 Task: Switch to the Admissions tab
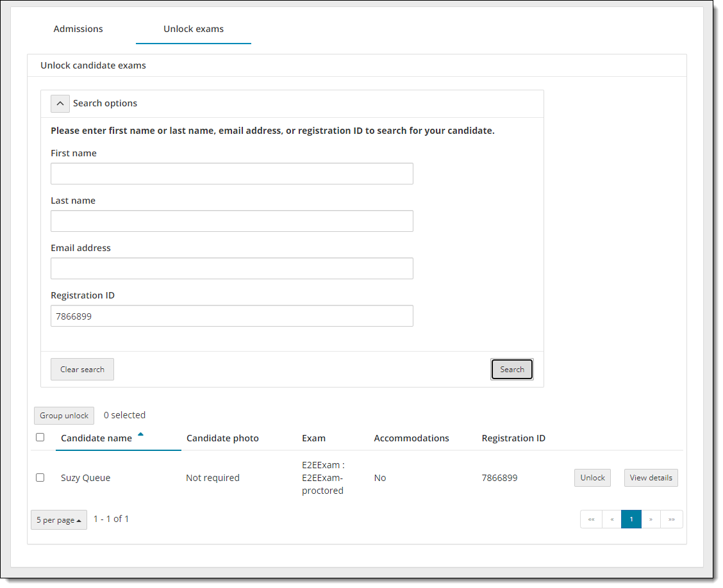tap(78, 29)
